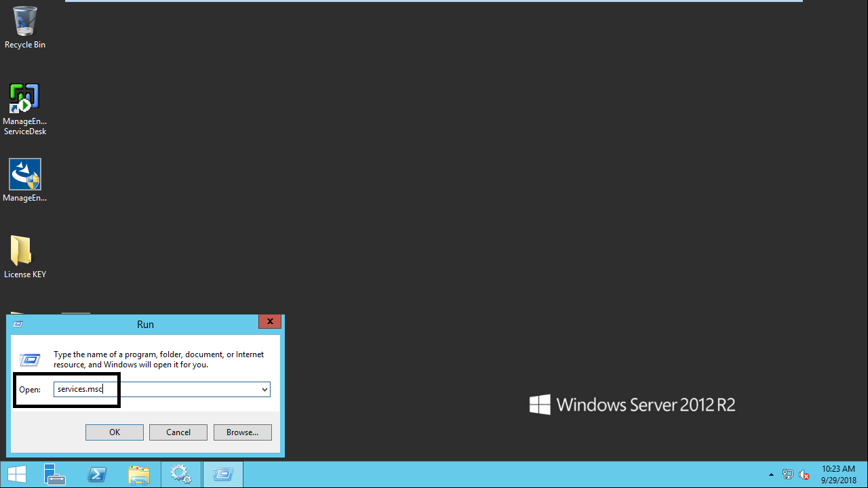
Task: Click Cancel in the Run dialog
Action: [x=178, y=432]
